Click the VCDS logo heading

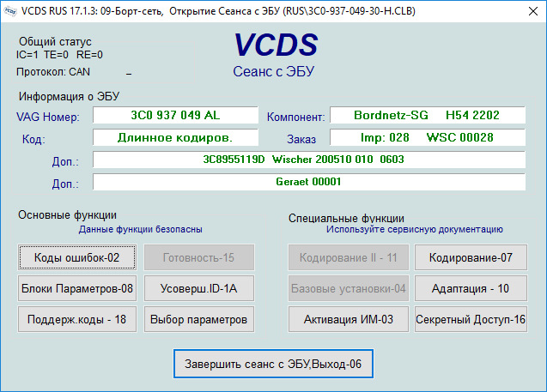276,45
